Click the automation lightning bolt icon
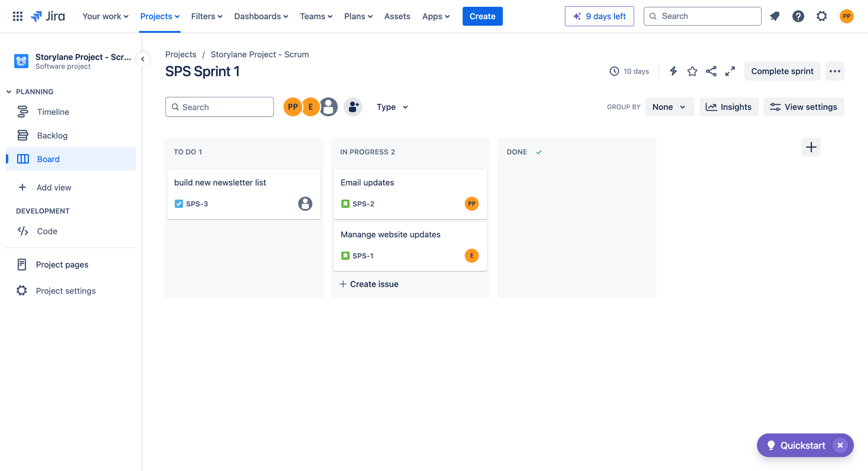868x471 pixels. pyautogui.click(x=673, y=71)
